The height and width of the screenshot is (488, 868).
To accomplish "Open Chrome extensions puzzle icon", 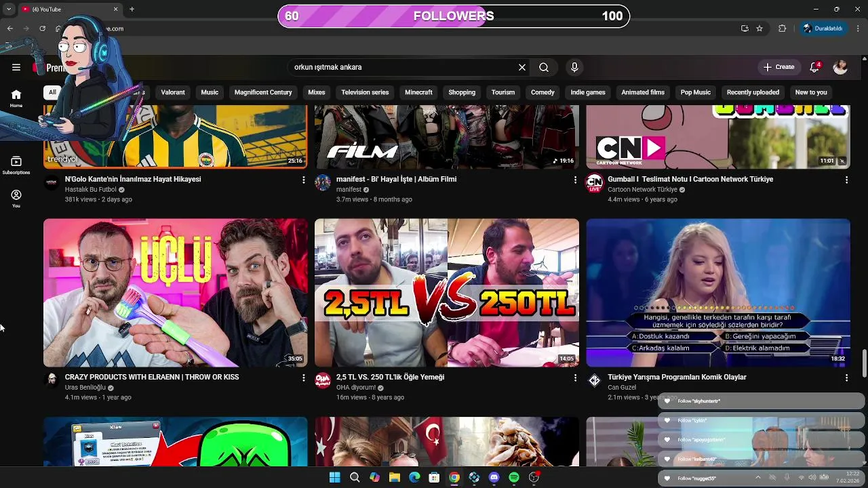I will 782,28.
